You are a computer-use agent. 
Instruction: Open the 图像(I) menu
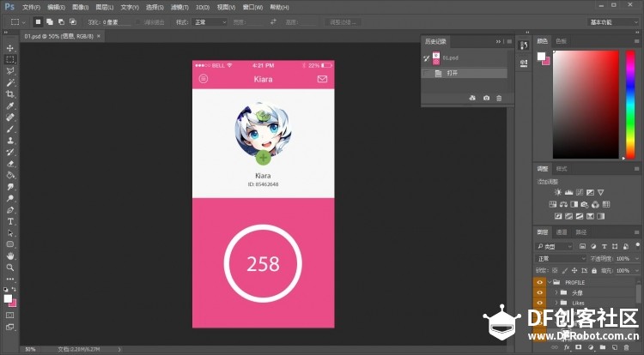(x=80, y=8)
